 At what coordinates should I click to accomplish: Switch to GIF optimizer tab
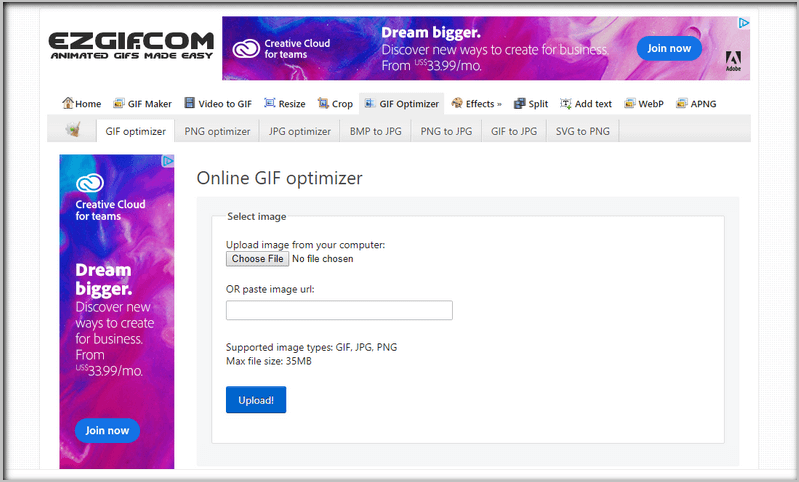pyautogui.click(x=136, y=131)
